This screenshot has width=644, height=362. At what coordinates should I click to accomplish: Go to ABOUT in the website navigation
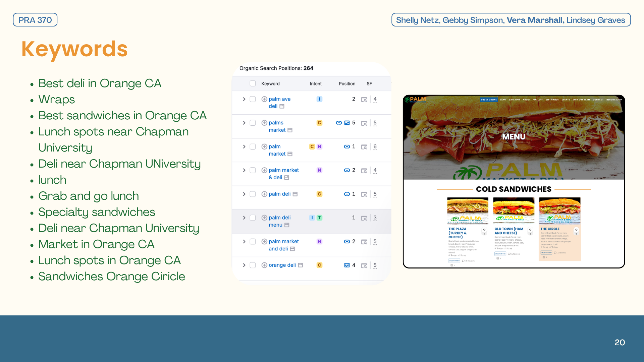(x=527, y=100)
